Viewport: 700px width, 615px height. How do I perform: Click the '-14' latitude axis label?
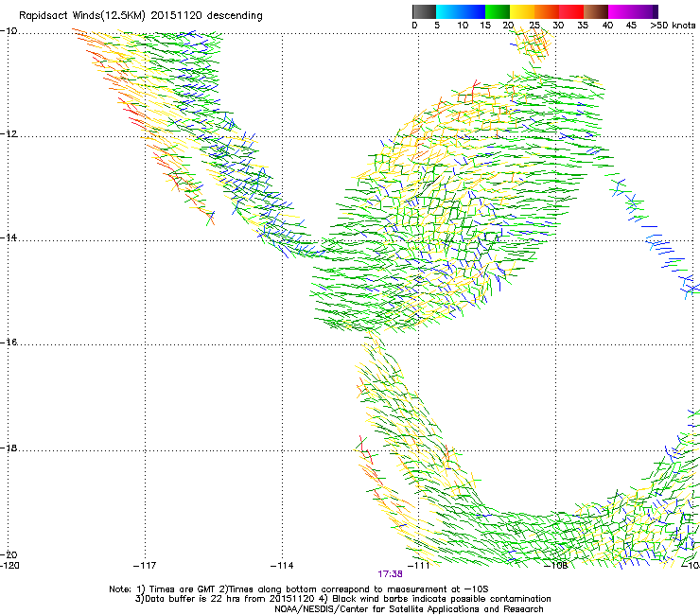9,238
